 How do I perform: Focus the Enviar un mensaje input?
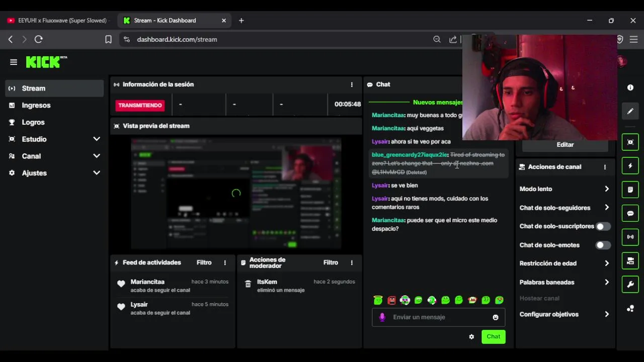click(438, 317)
